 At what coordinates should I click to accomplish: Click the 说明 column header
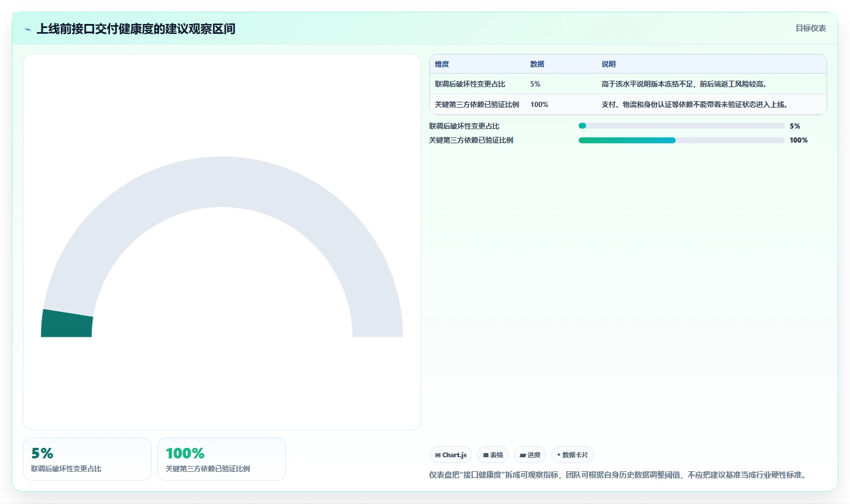pyautogui.click(x=608, y=64)
